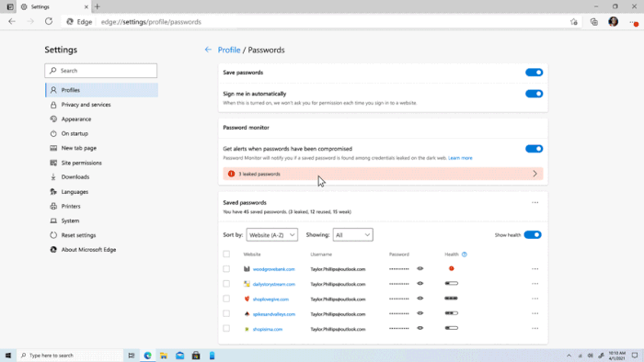
Task: Click the browser back arrow
Action: click(11, 21)
